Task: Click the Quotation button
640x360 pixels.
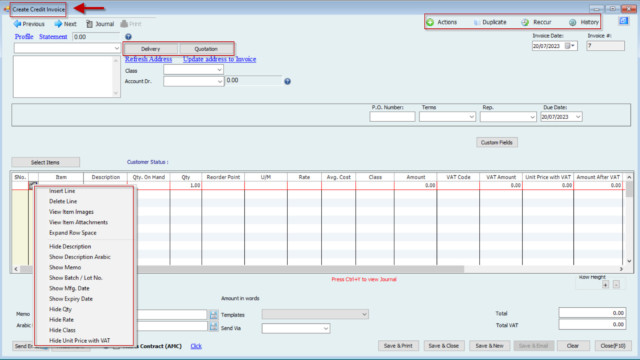Action: point(206,49)
